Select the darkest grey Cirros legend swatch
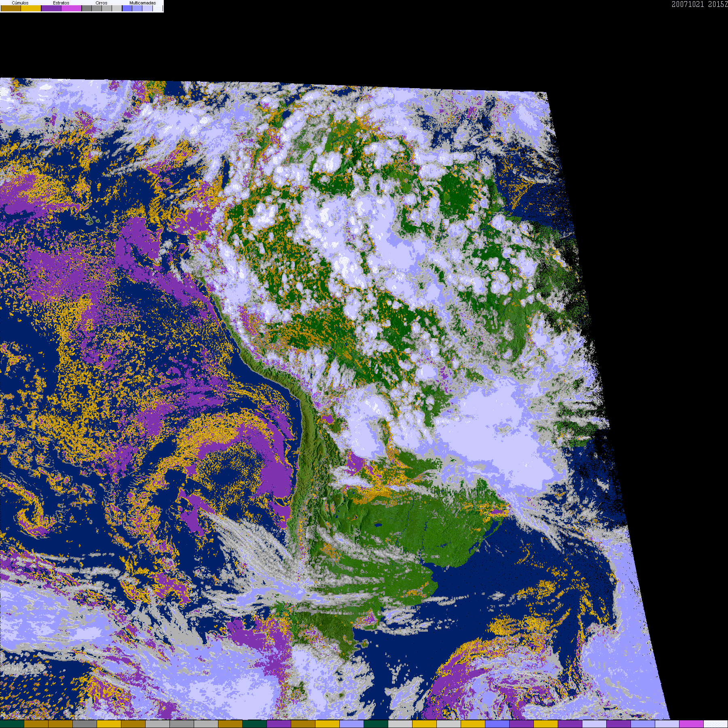Viewport: 728px width, 728px height. [x=87, y=8]
